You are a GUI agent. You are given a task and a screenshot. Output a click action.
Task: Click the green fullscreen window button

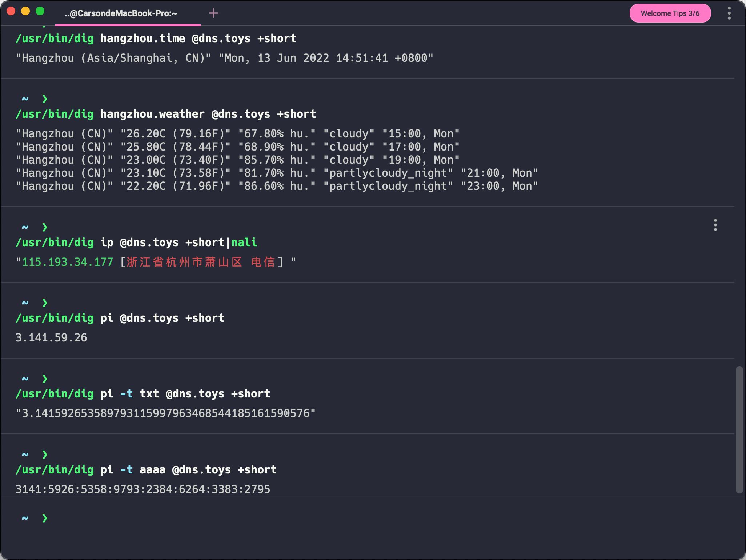click(x=40, y=11)
